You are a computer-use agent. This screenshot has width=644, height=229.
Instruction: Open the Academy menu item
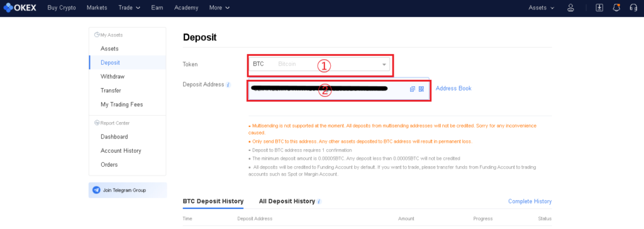(x=186, y=8)
